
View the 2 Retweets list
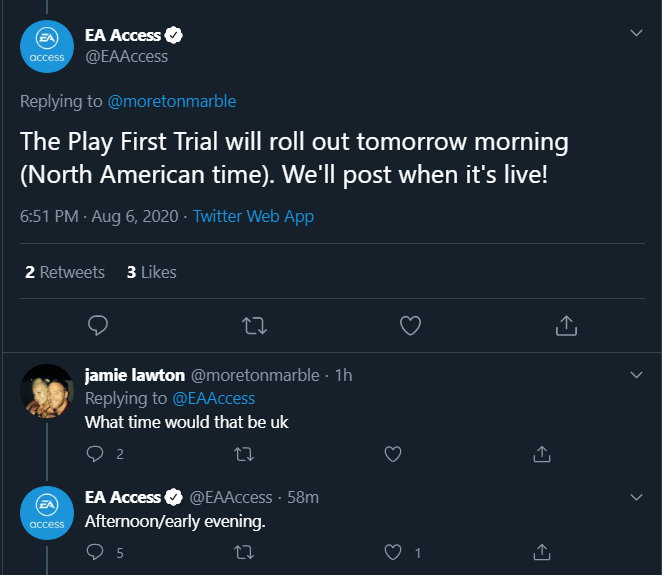pos(64,272)
